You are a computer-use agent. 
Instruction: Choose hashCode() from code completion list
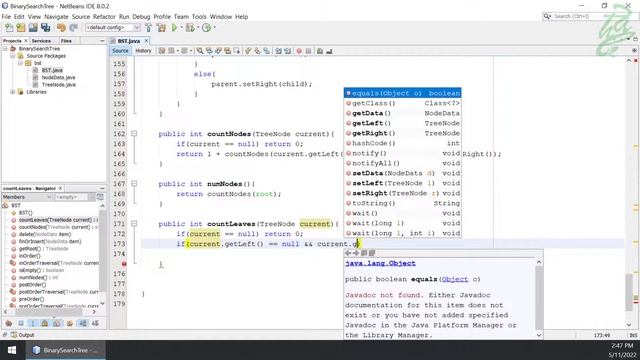tap(403, 143)
